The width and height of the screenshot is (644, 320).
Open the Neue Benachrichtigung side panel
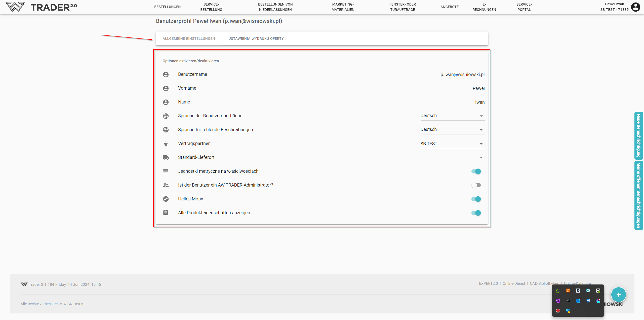click(x=638, y=135)
